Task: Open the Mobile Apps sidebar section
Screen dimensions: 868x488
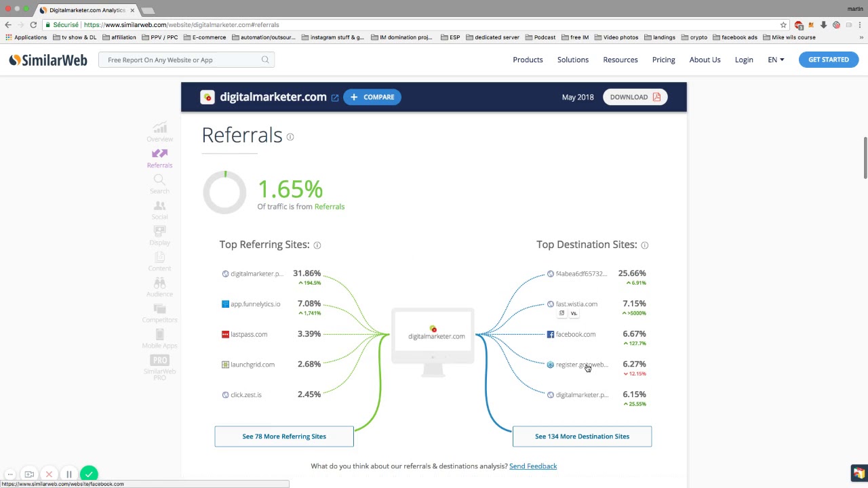Action: tap(159, 339)
